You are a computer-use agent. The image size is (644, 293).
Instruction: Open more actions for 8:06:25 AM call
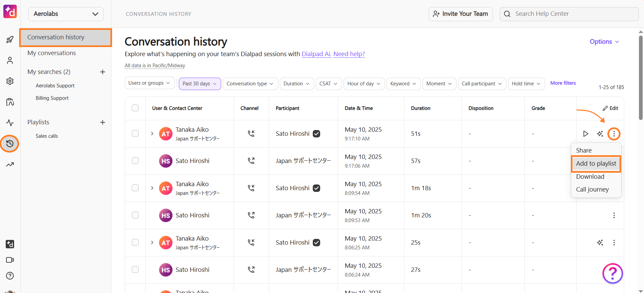[x=614, y=243]
